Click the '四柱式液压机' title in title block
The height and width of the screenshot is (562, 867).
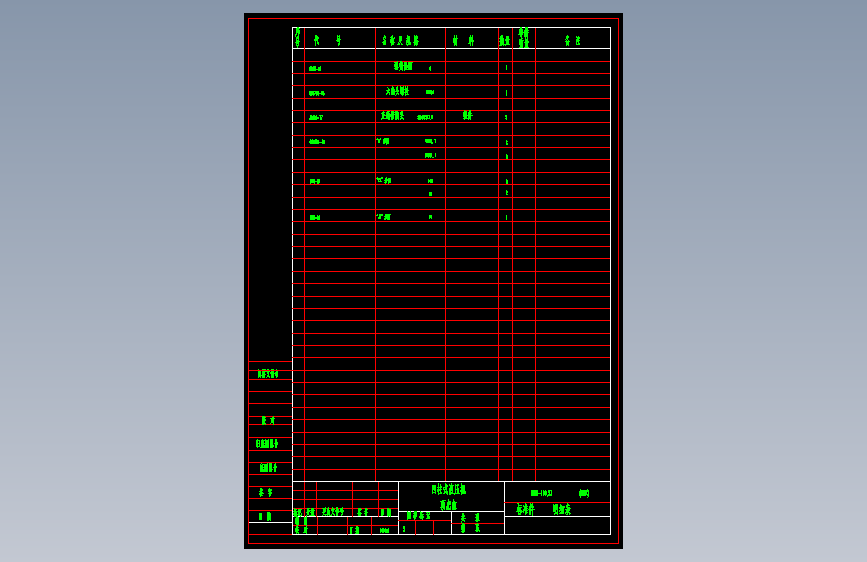pos(448,490)
